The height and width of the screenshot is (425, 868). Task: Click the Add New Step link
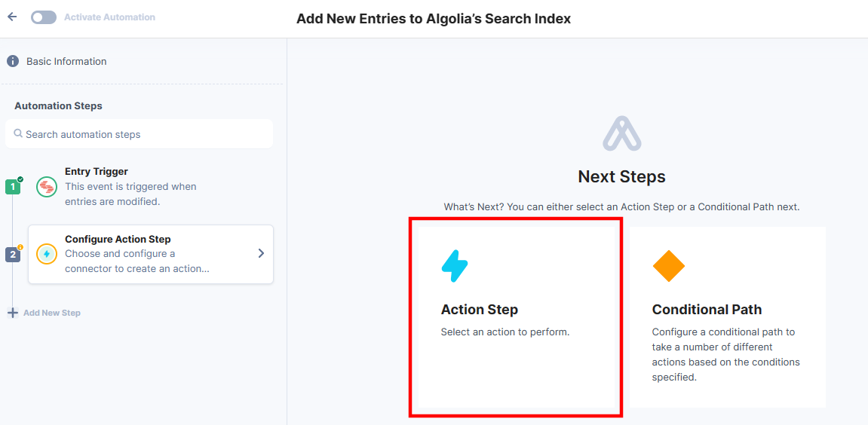coord(51,313)
